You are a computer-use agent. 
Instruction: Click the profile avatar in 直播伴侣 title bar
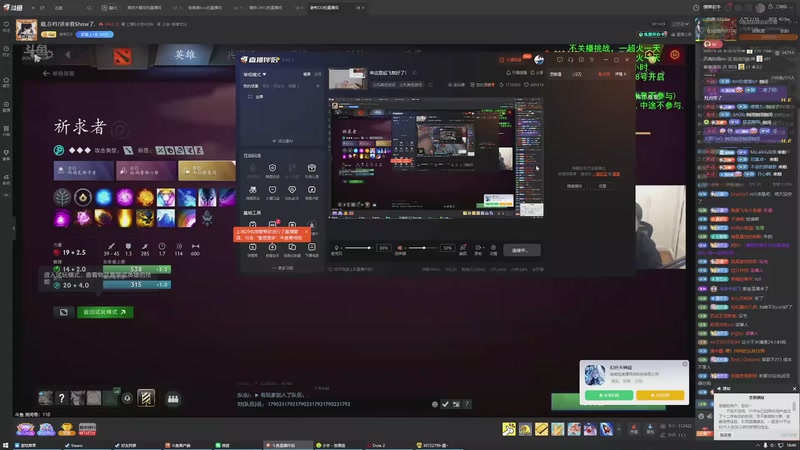pos(539,60)
